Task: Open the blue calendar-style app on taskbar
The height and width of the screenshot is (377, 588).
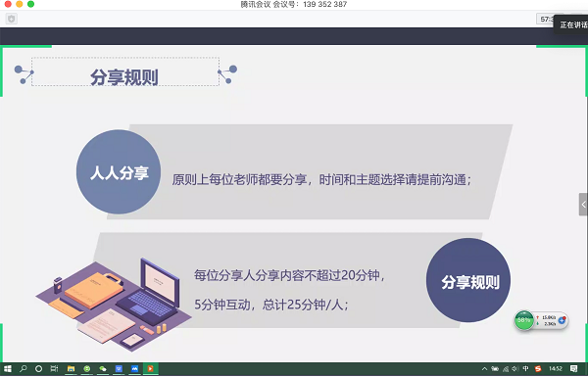Action: click(119, 369)
